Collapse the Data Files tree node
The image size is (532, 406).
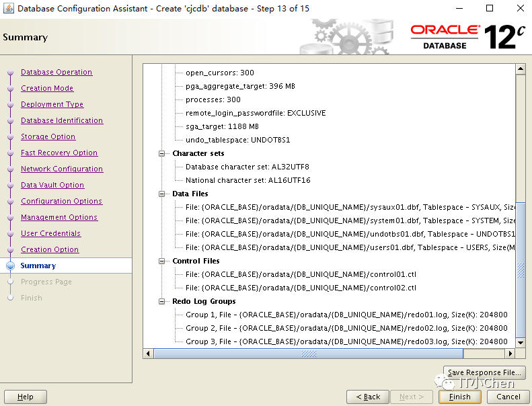click(x=162, y=194)
